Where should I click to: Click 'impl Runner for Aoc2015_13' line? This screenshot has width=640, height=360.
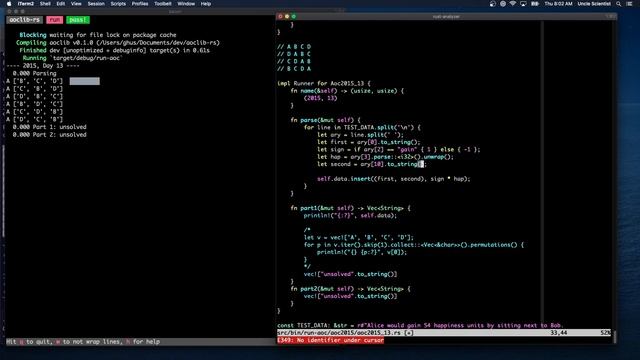(x=324, y=83)
